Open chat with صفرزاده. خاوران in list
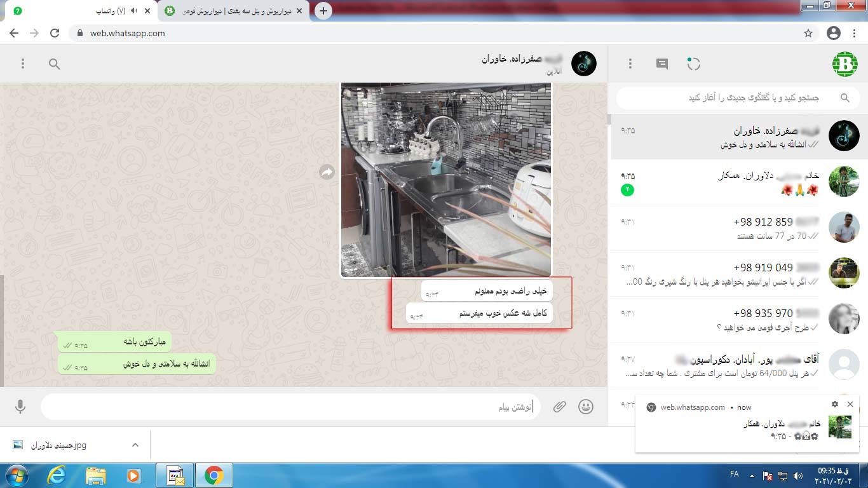 pos(738,137)
